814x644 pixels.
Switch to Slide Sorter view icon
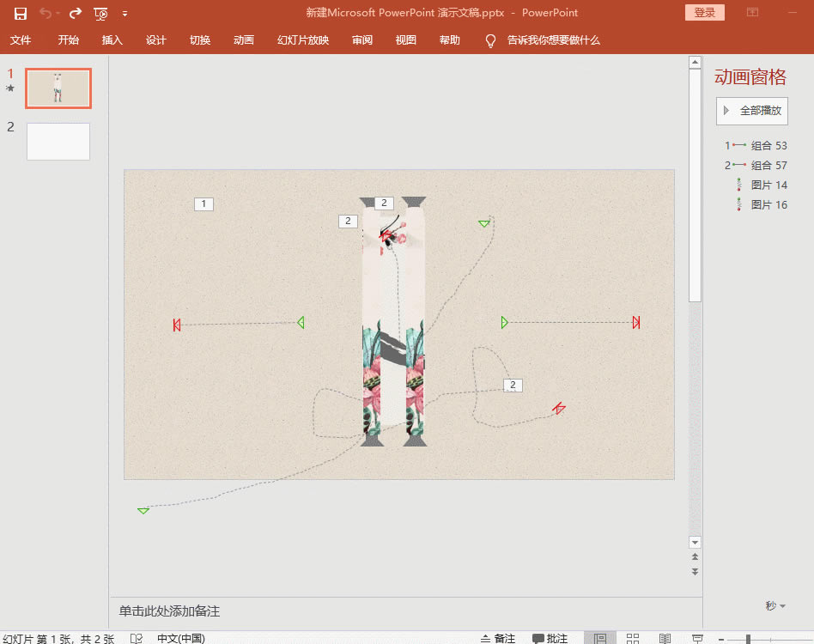[632, 638]
